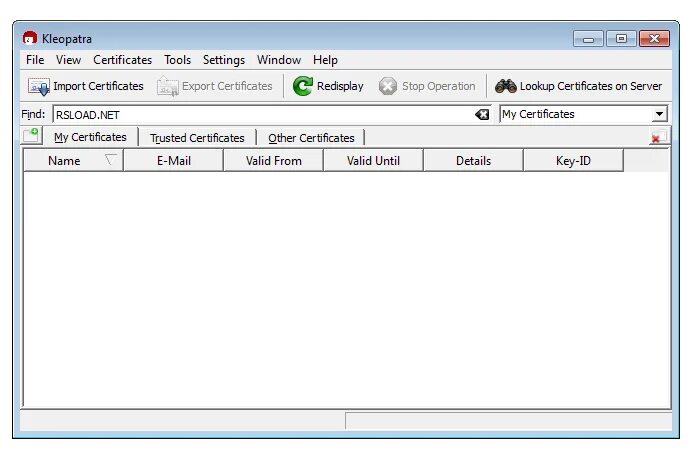Switch to the My Certificates tab
The image size is (693, 451).
(x=90, y=137)
